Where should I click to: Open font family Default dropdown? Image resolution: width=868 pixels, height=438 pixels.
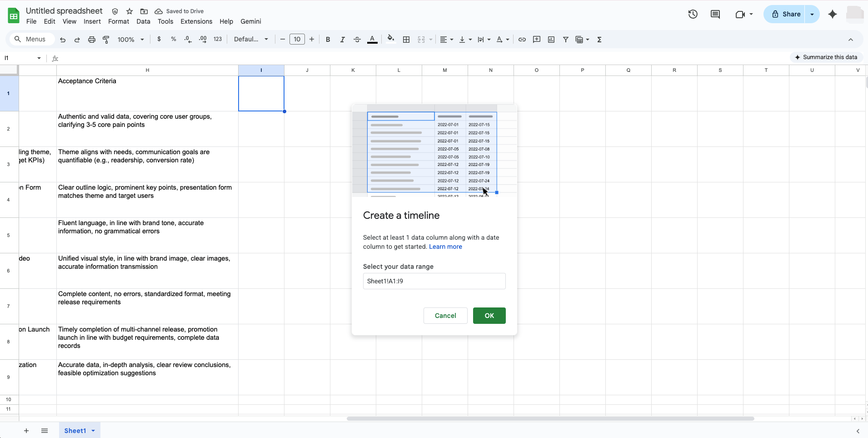251,39
